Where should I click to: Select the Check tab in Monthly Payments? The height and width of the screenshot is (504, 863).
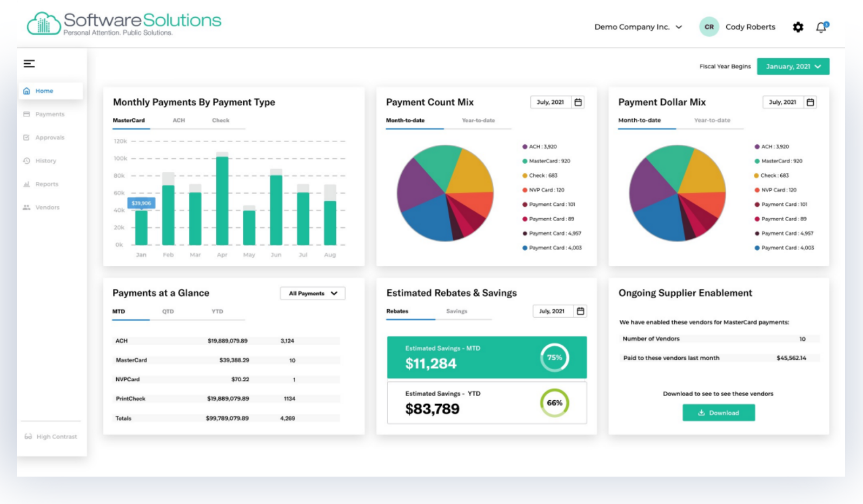click(221, 120)
